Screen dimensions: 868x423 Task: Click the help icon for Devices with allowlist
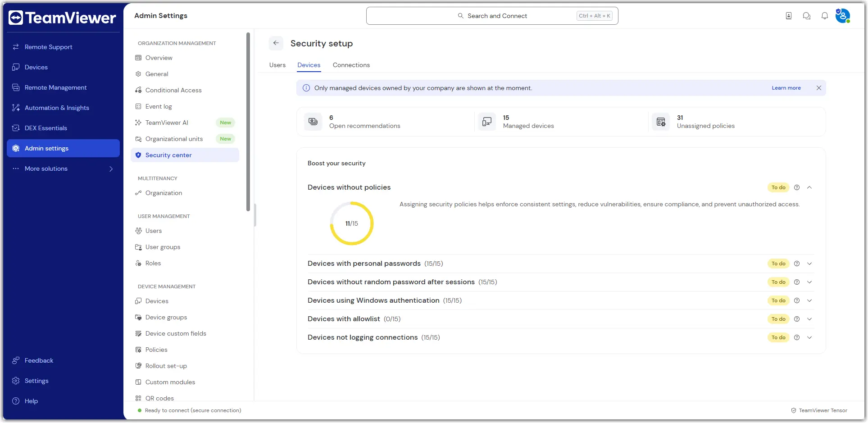pos(797,319)
